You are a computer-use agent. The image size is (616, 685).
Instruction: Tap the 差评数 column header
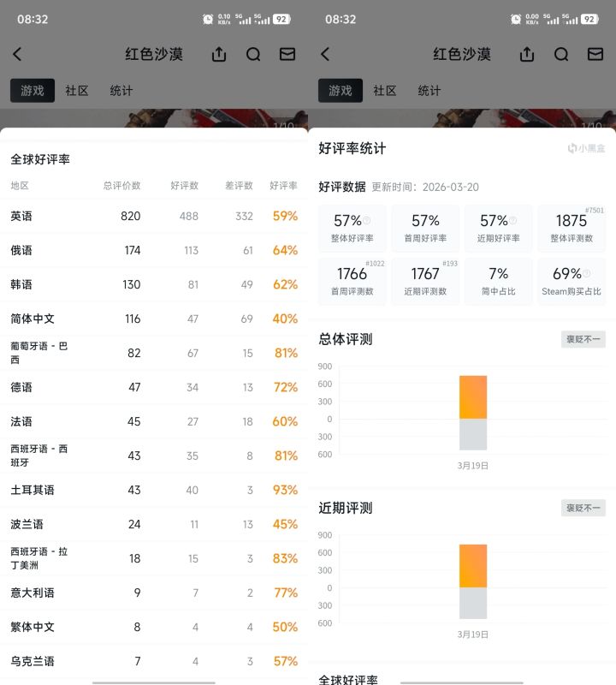pos(239,186)
